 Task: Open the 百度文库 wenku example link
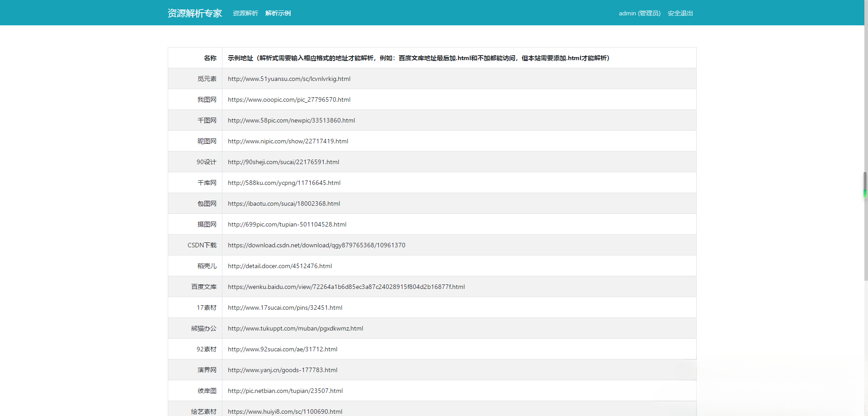(x=346, y=287)
